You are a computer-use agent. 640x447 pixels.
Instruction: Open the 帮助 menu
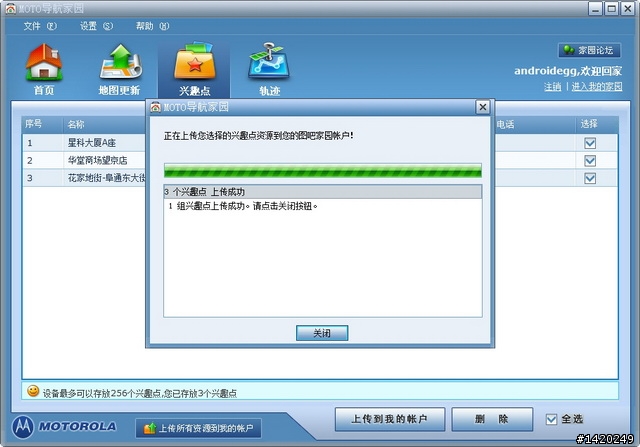(152, 26)
